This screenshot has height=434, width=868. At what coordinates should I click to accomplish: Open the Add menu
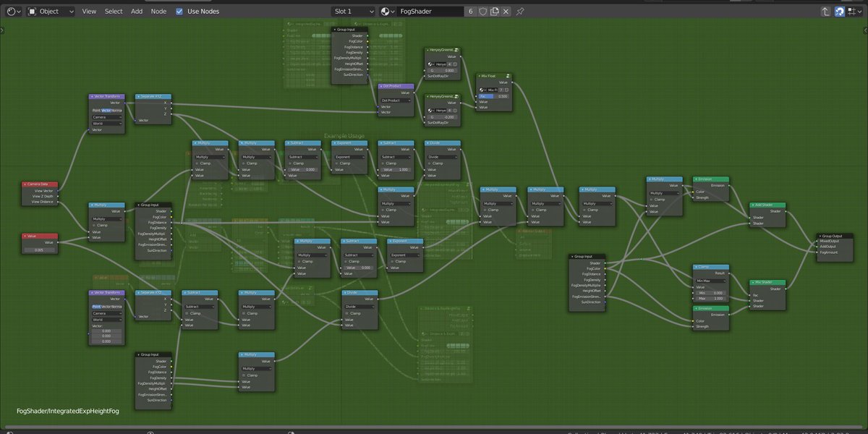[136, 11]
